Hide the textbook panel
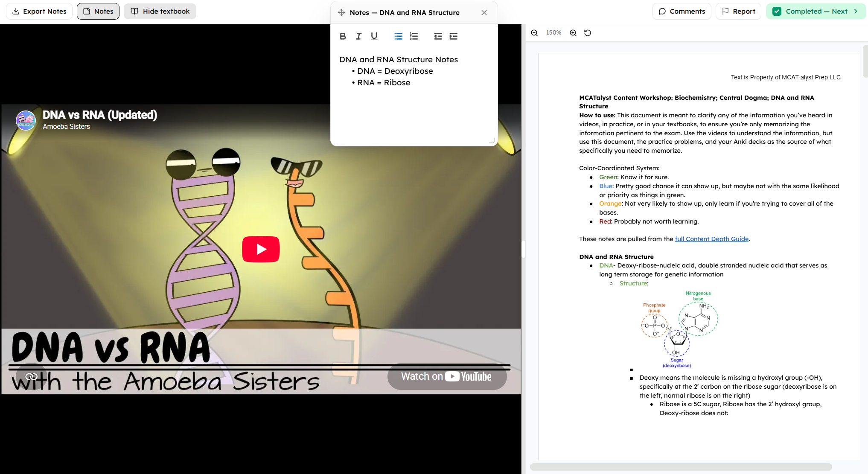This screenshot has width=868, height=474. pyautogui.click(x=160, y=12)
